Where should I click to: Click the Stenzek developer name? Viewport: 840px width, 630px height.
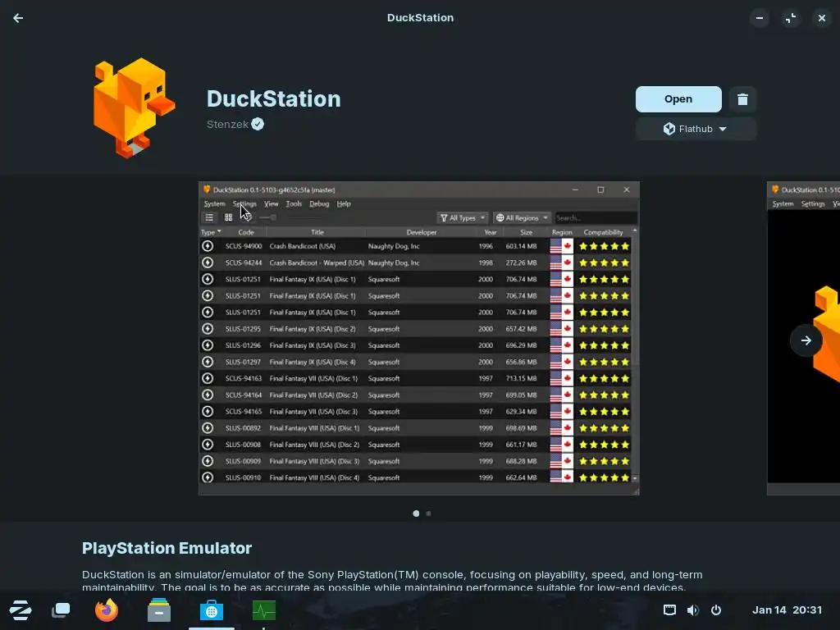coord(228,125)
